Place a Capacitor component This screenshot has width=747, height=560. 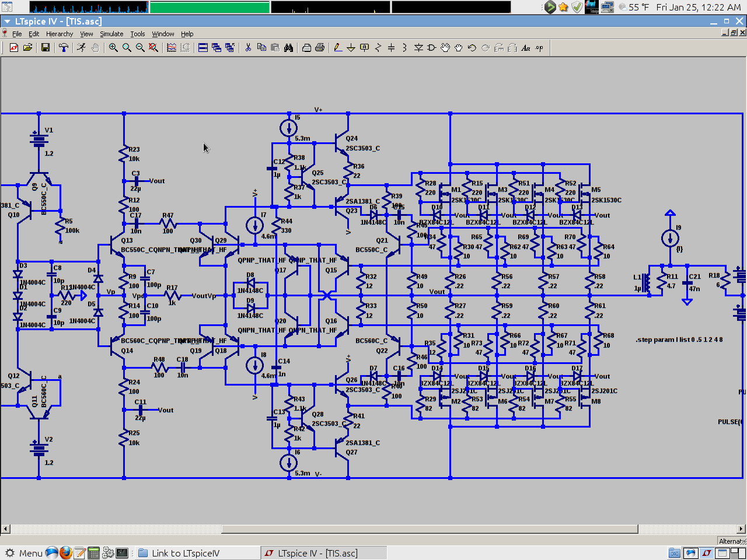[x=391, y=48]
